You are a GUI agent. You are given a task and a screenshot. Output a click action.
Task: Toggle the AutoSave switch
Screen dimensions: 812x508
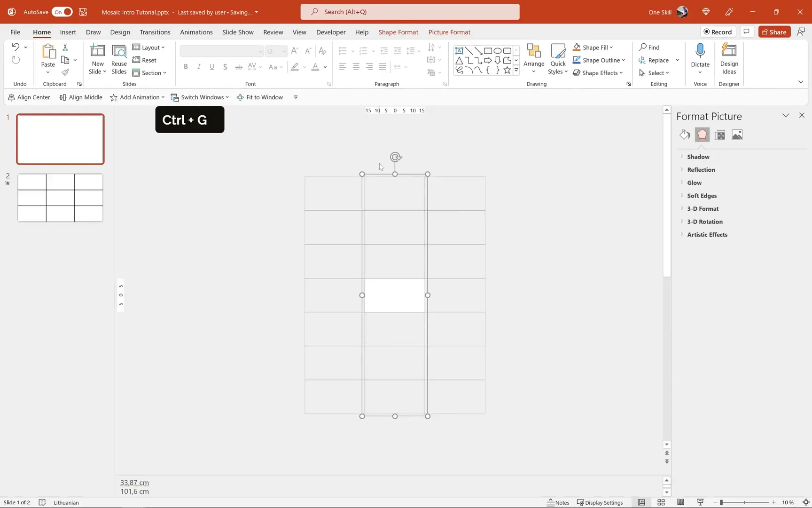[x=62, y=12]
